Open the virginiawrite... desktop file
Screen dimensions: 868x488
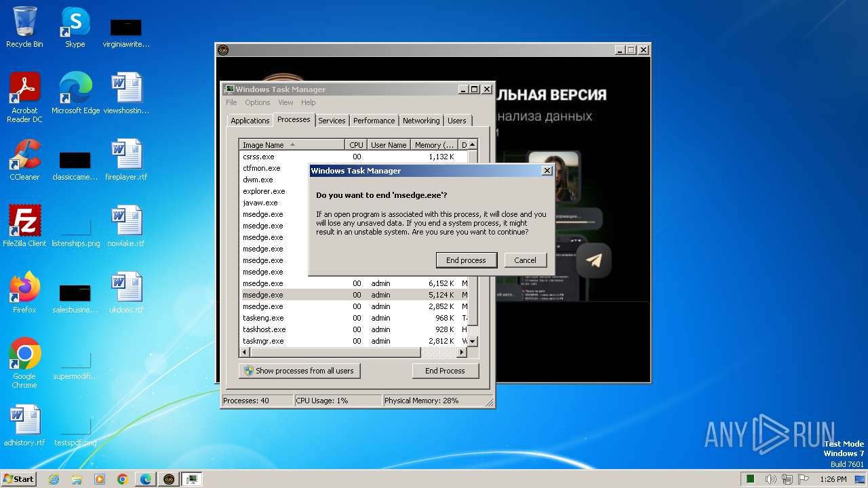point(126,31)
